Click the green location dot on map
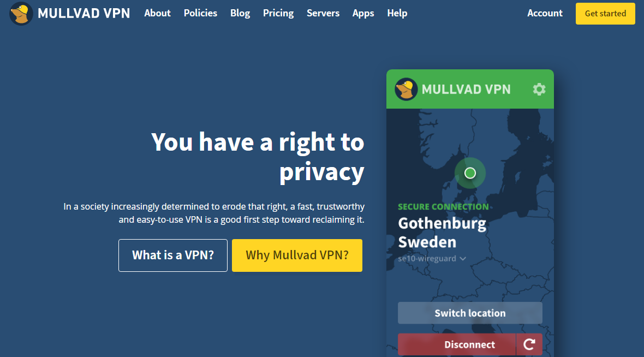The width and height of the screenshot is (644, 357). pyautogui.click(x=470, y=173)
